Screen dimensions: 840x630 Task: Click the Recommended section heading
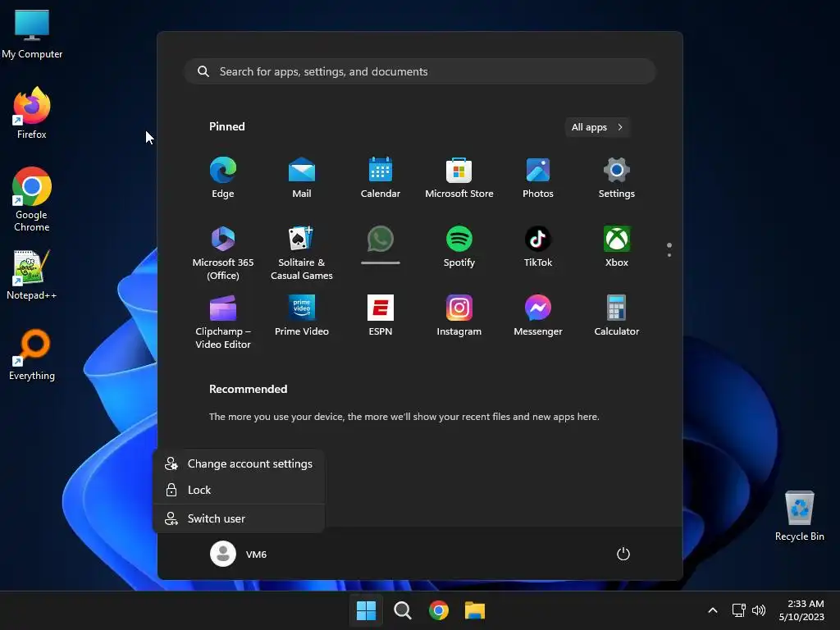(248, 389)
